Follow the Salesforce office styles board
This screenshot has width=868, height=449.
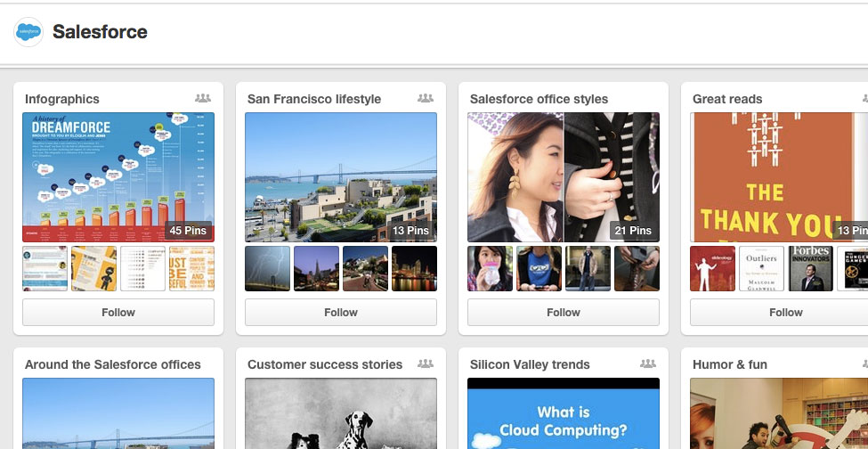click(563, 313)
